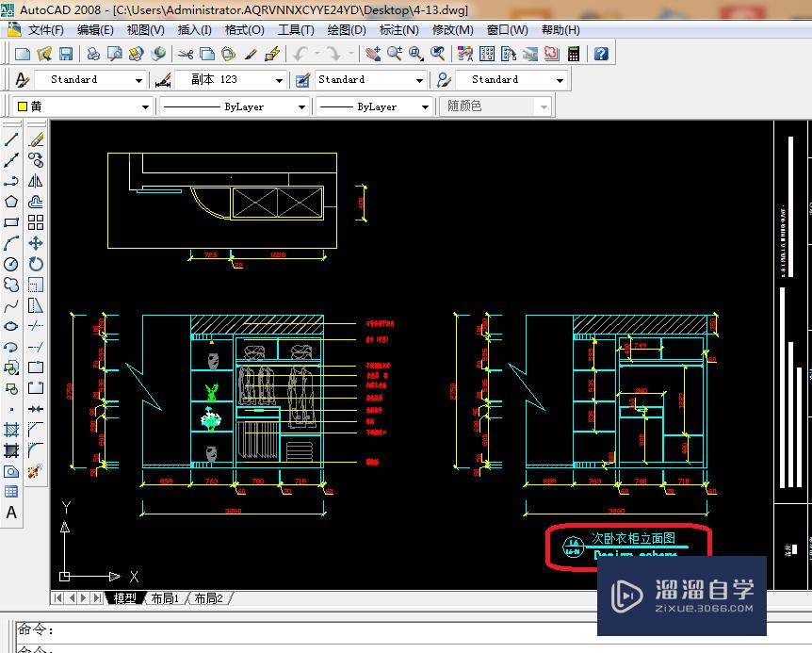
Task: Select the Line draw tool
Action: pos(11,139)
